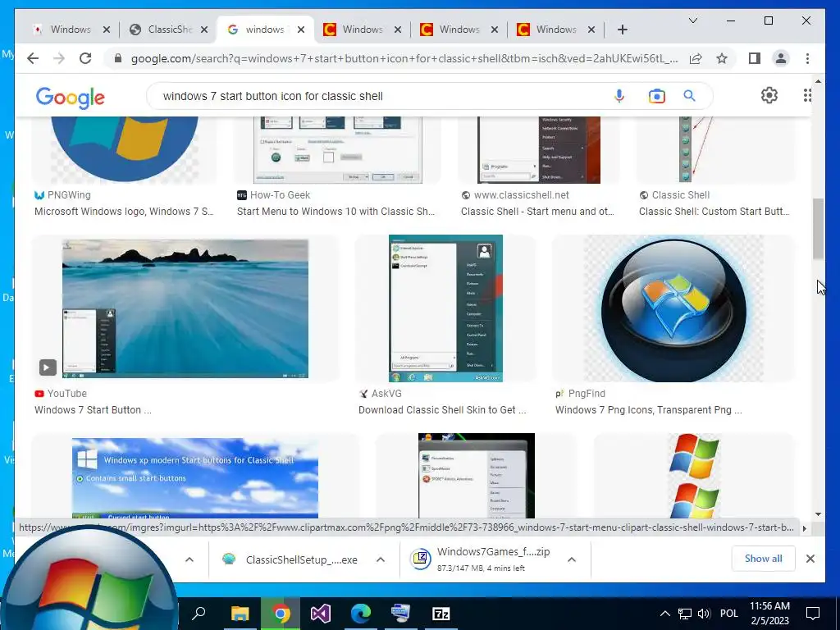The image size is (840, 630).
Task: Open the How-To Geek result thumbnail
Action: [337, 150]
